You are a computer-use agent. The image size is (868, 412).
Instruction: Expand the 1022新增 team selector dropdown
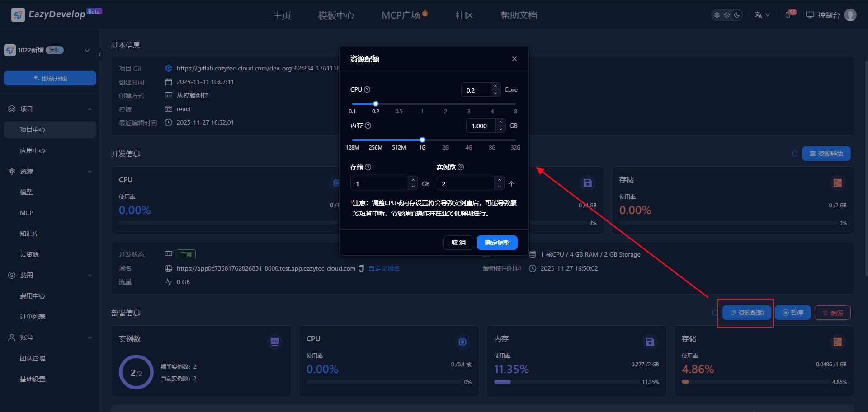87,50
